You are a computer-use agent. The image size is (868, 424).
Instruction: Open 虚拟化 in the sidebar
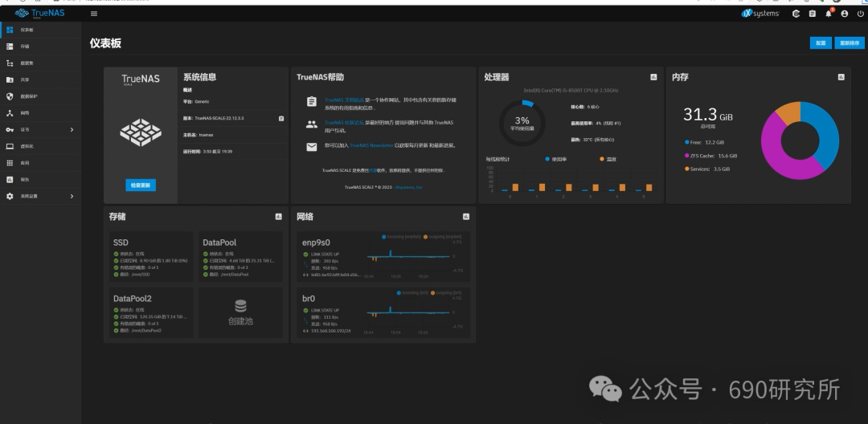[x=41, y=146]
